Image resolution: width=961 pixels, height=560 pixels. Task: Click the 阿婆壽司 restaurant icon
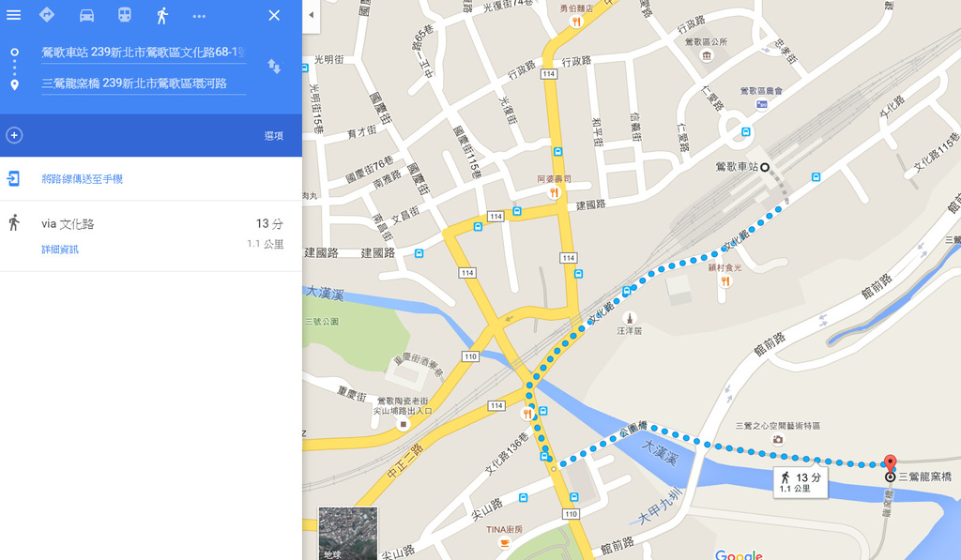pos(555,192)
